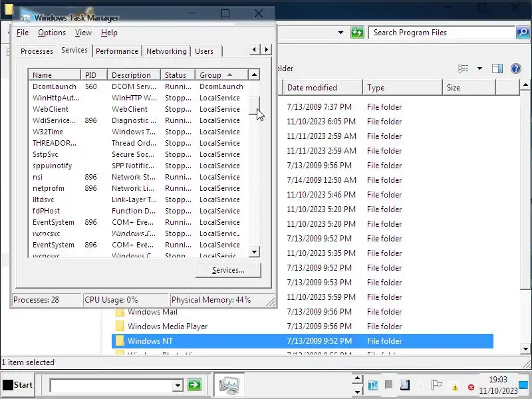Viewport: 532px width, 399px height.
Task: Select the DcomLaunch service row
Action: pyautogui.click(x=138, y=86)
